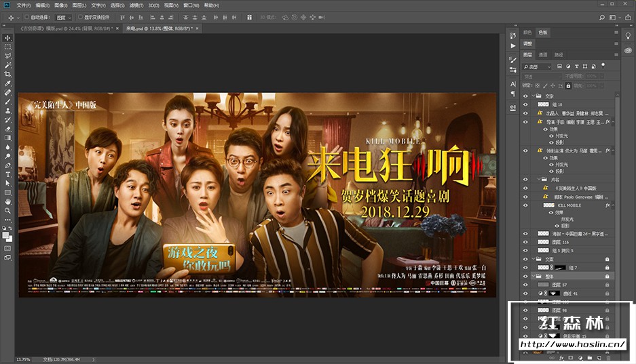Select the Eyedropper tool
The width and height of the screenshot is (636, 364).
coord(7,83)
